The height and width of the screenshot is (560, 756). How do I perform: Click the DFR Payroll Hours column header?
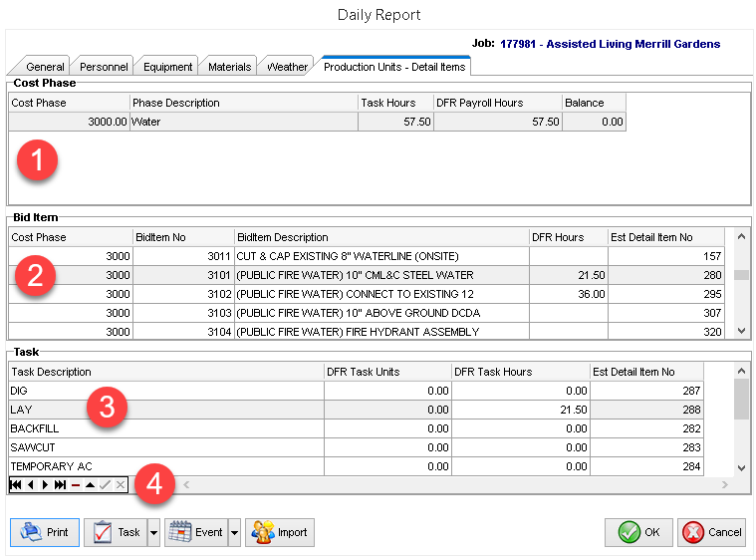(x=498, y=103)
